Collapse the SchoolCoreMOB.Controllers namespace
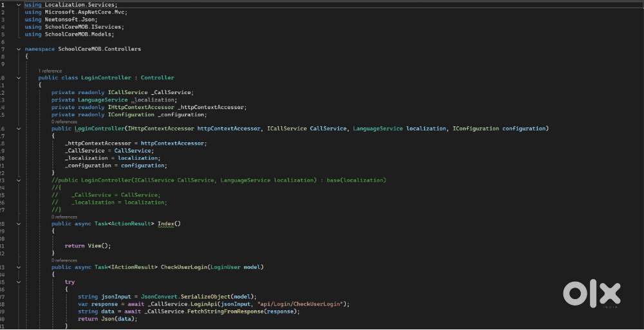Screen dimensions: 644x330 [x=18, y=49]
